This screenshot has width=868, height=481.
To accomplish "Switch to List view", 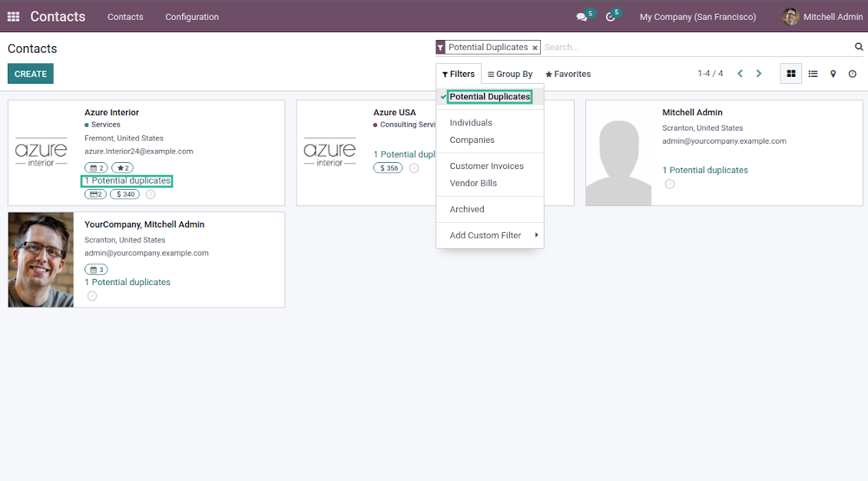I will click(813, 74).
